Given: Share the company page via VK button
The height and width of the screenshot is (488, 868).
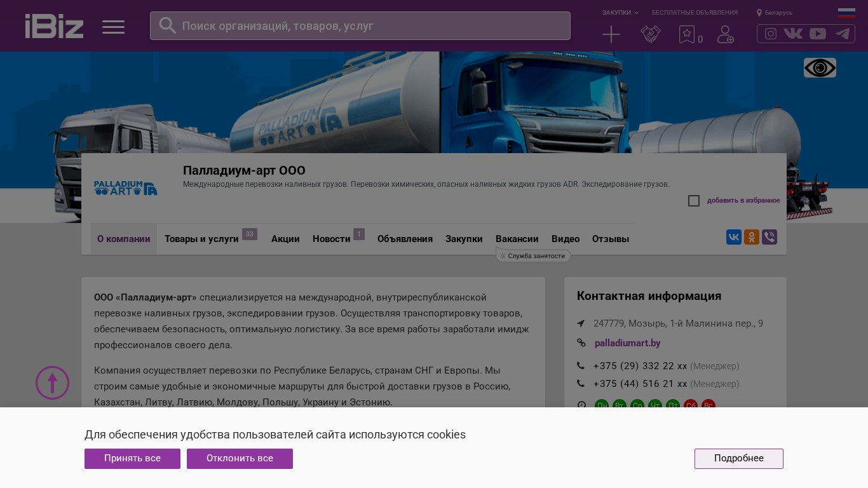Looking at the screenshot, I should pyautogui.click(x=734, y=237).
